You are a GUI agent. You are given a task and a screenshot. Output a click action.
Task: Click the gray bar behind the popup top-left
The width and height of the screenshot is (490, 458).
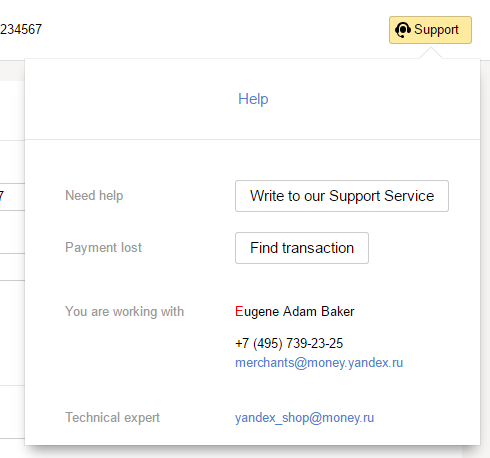pos(12,71)
